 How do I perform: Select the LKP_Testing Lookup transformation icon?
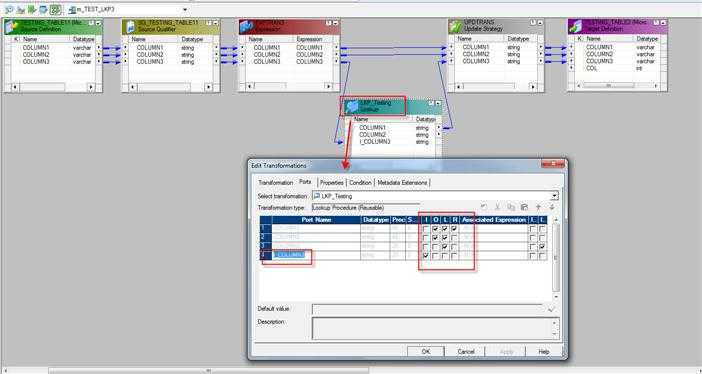(351, 107)
